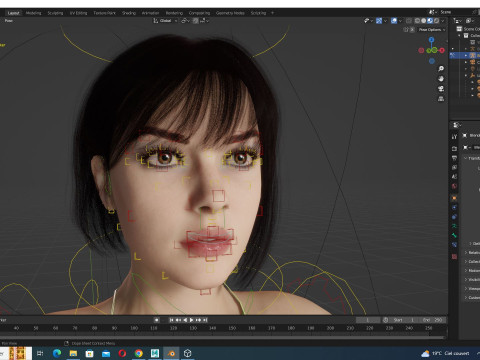Open the pivot point dropdown

pyautogui.click(x=185, y=21)
